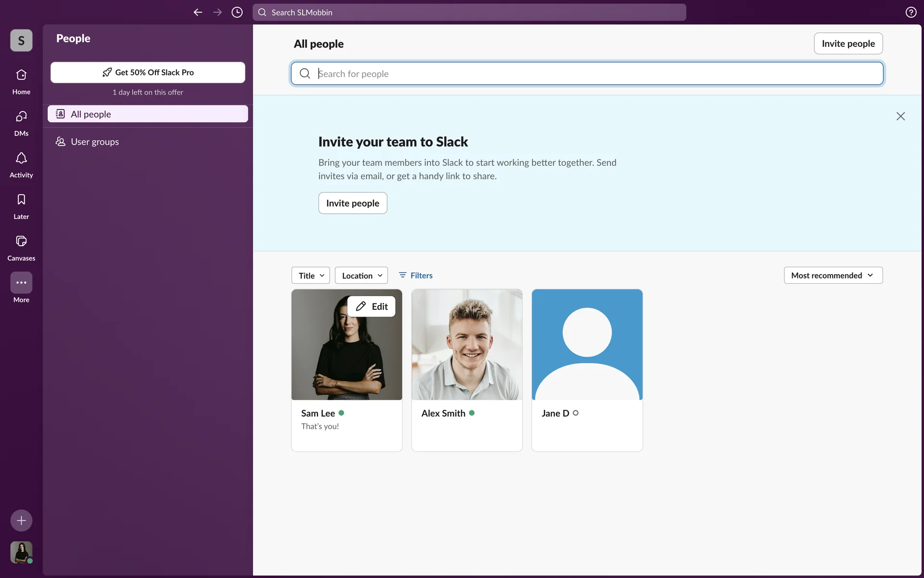Open the Activity bell icon
This screenshot has width=924, height=578.
(21, 158)
